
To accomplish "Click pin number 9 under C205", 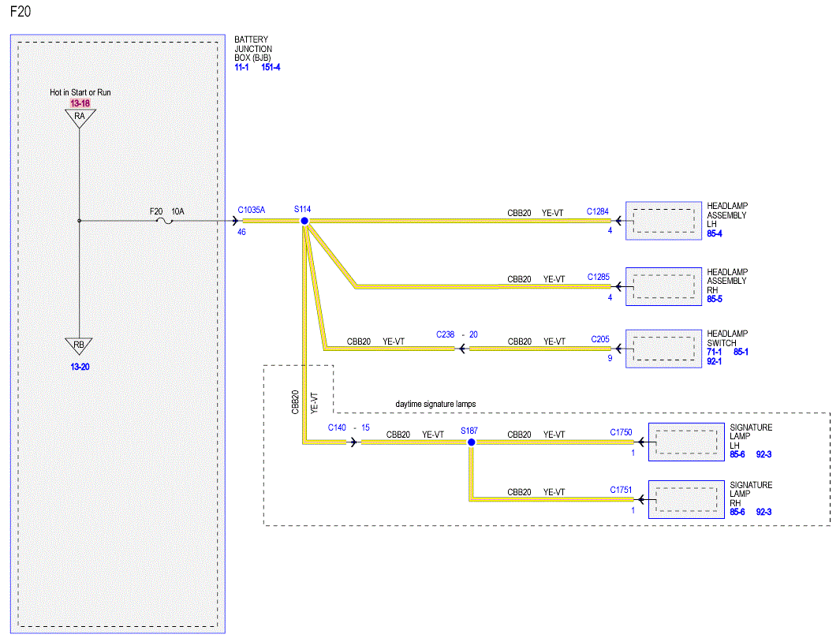I will click(610, 358).
